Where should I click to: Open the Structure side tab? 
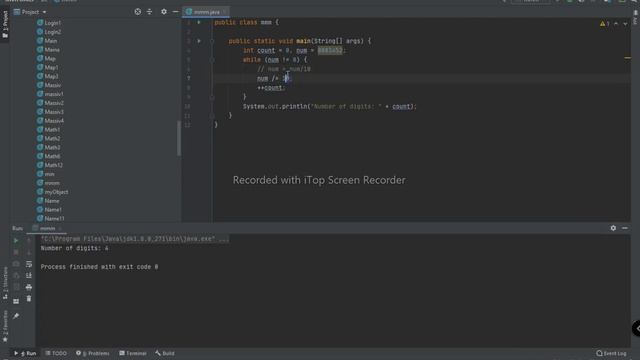[5, 284]
